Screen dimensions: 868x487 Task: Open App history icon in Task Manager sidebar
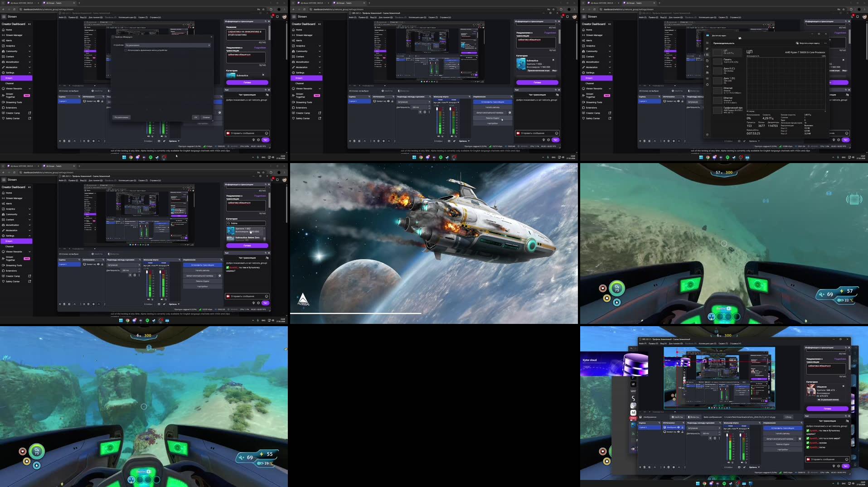707,61
